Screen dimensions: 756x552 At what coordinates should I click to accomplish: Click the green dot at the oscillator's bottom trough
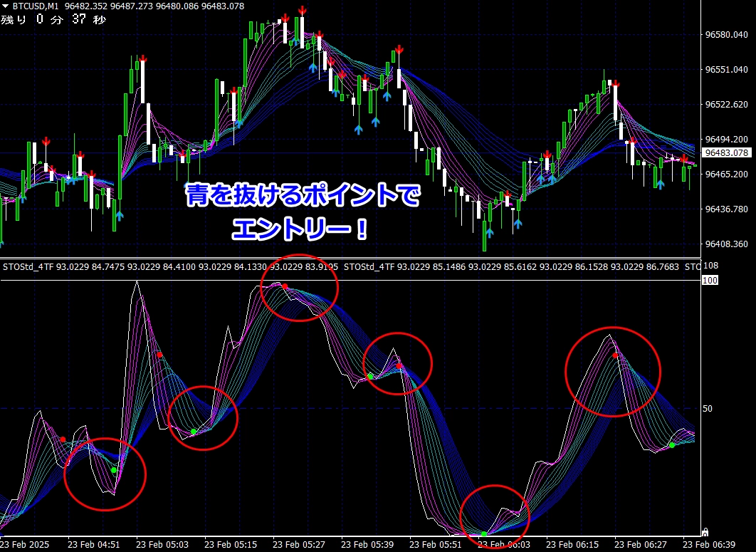pos(484,533)
